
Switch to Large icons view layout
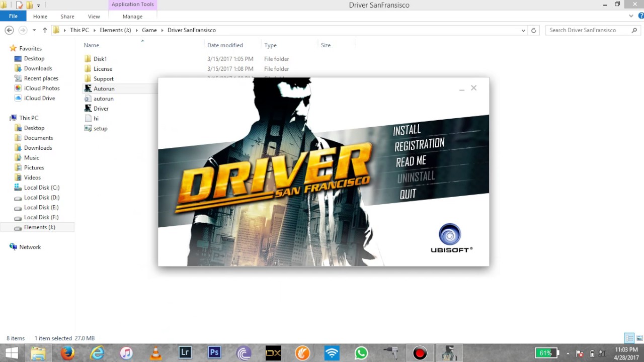(639, 338)
